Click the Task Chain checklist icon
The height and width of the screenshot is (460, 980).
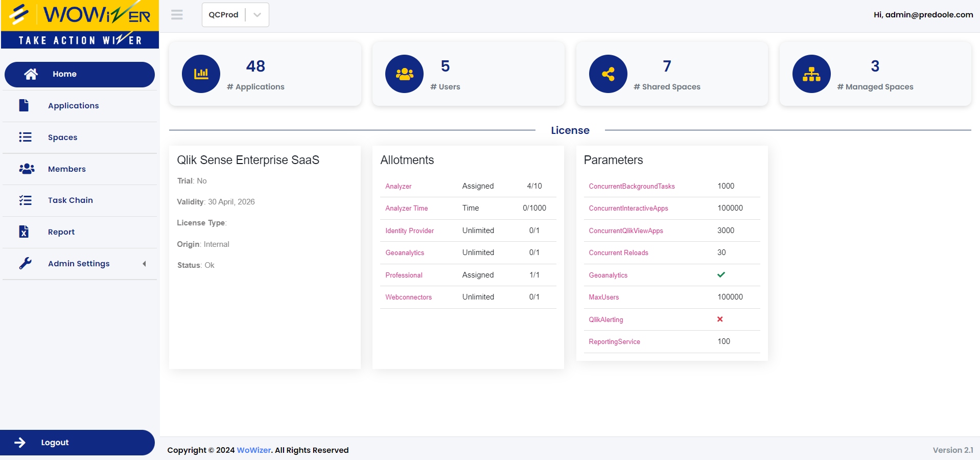[x=25, y=200]
